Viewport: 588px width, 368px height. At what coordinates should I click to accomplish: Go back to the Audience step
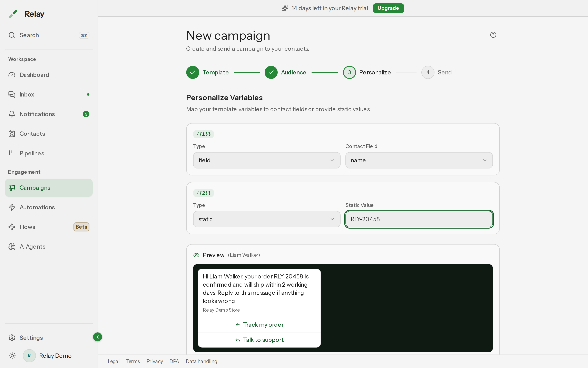click(x=285, y=72)
